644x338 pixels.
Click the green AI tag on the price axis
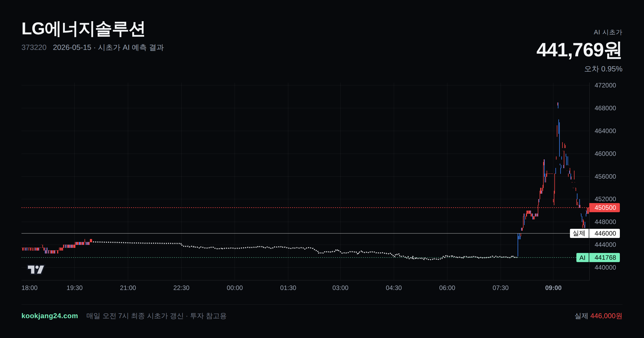582,258
